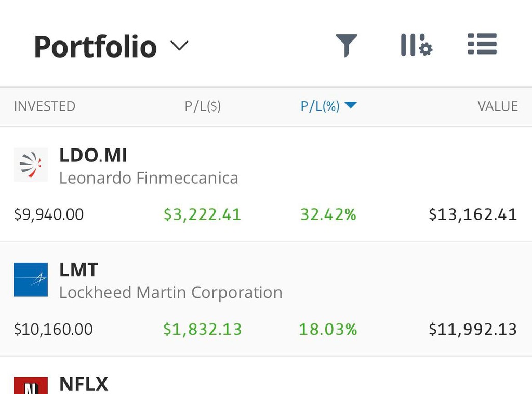
Task: Tap the Leonardo Finmeccanica logo
Action: coord(31,165)
